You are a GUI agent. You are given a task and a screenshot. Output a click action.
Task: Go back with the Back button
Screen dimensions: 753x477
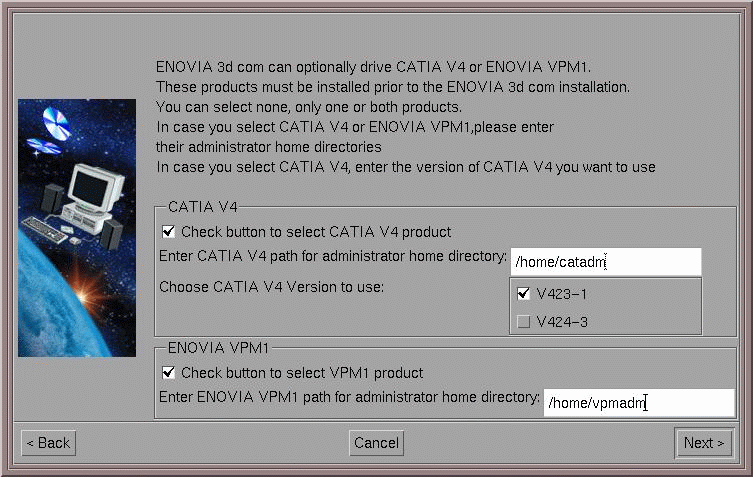pos(48,443)
